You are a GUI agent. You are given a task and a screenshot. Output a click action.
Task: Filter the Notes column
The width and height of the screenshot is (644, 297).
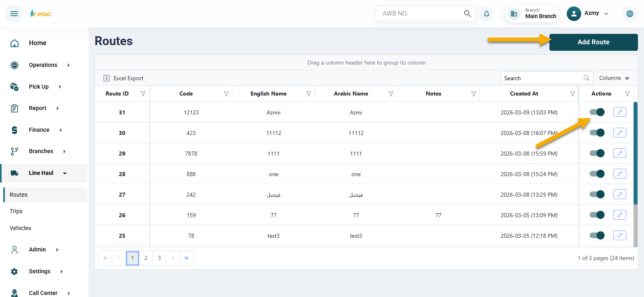(x=473, y=94)
